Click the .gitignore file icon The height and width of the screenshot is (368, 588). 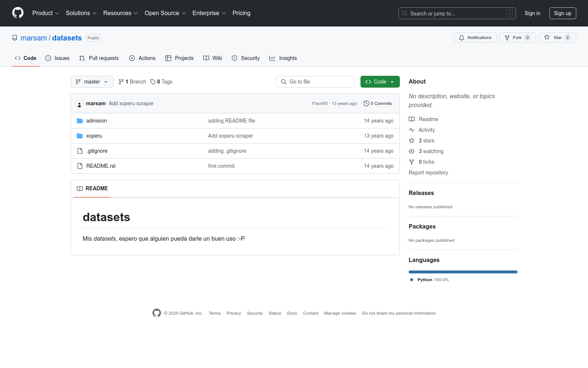tap(80, 151)
